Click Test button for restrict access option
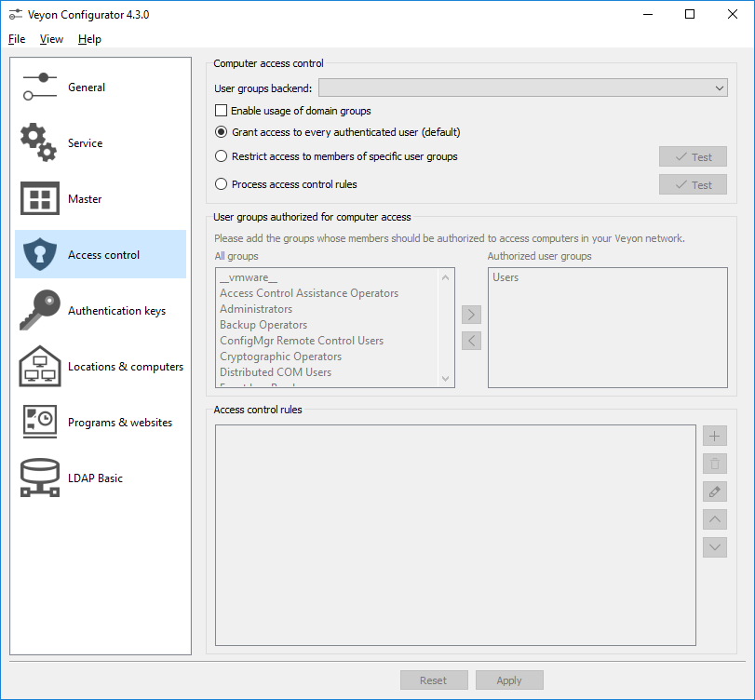Viewport: 755px width, 700px height. (x=693, y=157)
